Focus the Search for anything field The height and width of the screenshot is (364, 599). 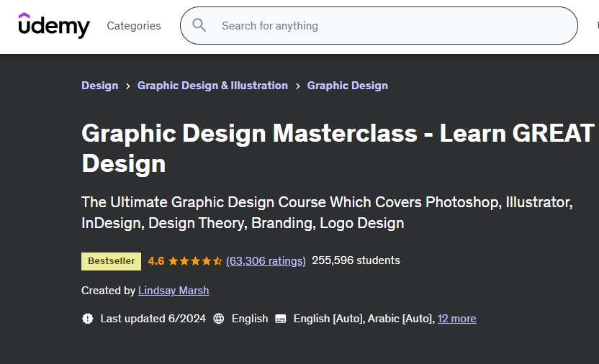[389, 26]
